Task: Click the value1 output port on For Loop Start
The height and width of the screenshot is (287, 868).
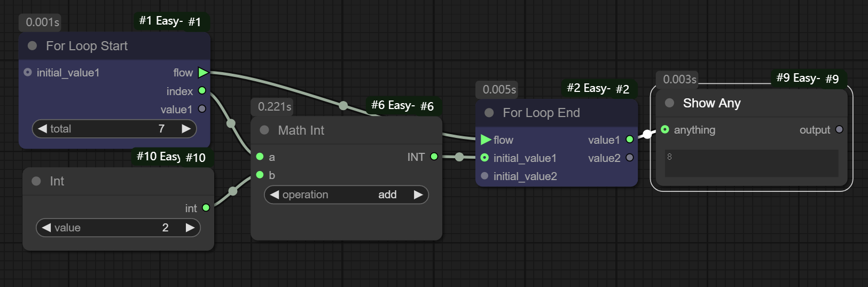Action: (202, 109)
